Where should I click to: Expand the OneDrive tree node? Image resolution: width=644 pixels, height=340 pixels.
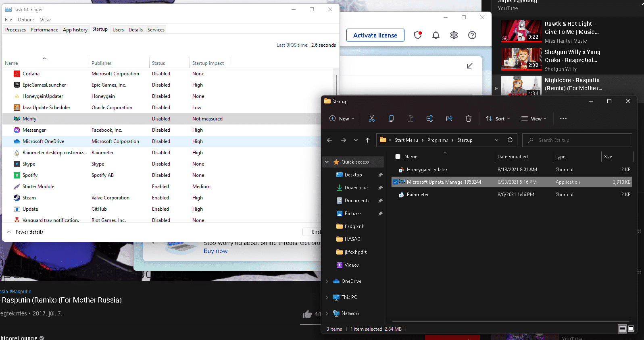[327, 281]
